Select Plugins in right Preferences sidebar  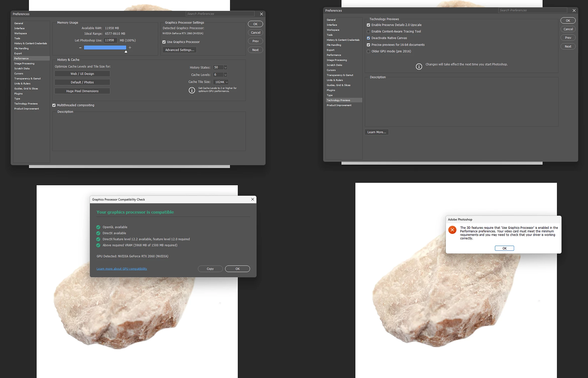(331, 90)
